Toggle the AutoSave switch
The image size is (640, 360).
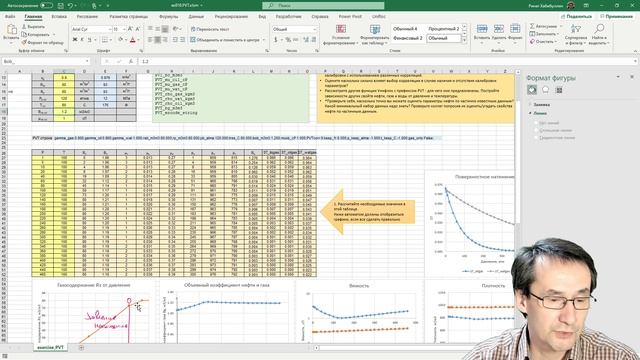(x=46, y=5)
